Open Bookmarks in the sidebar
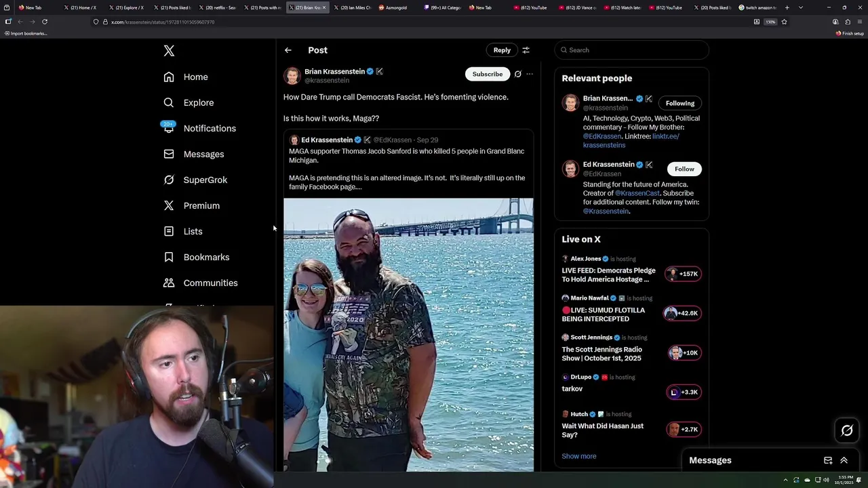The width and height of the screenshot is (868, 488). (x=197, y=257)
